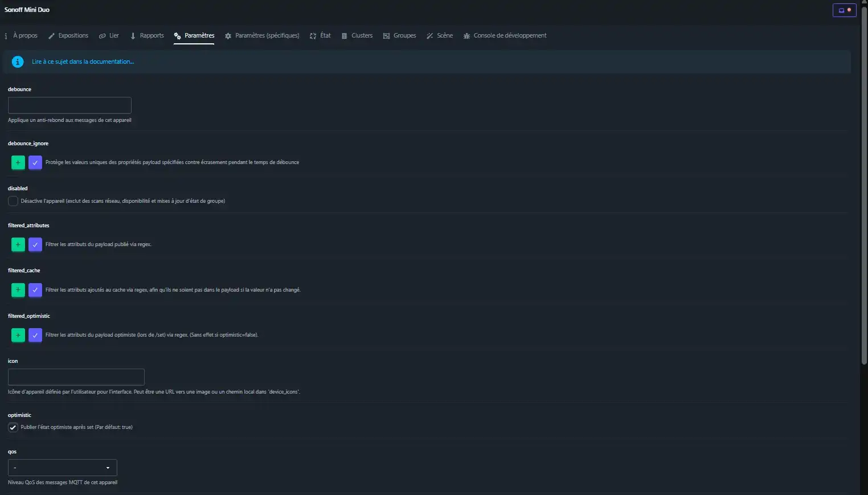Open the 'Lire à ce sujet' documentation link

[83, 62]
